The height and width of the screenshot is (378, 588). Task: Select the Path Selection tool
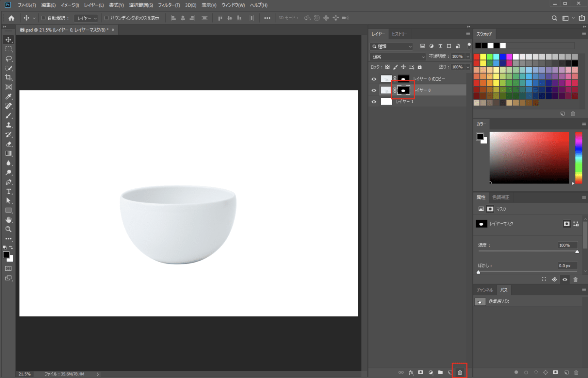8,201
